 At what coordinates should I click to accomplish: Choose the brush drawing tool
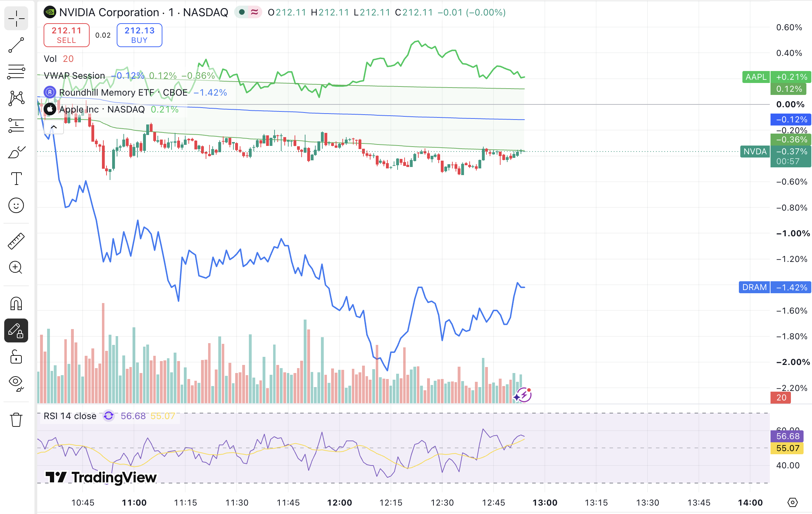(x=16, y=152)
